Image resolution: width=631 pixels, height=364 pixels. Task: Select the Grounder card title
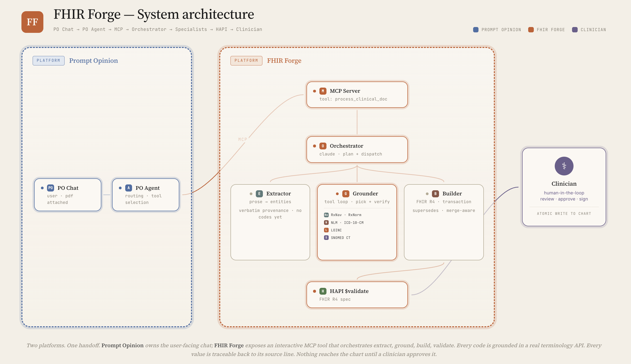(365, 194)
